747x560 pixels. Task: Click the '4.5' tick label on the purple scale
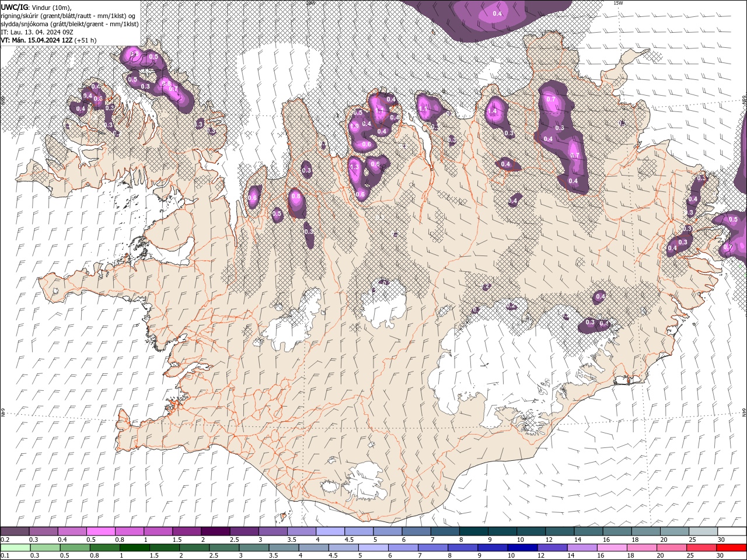349,540
